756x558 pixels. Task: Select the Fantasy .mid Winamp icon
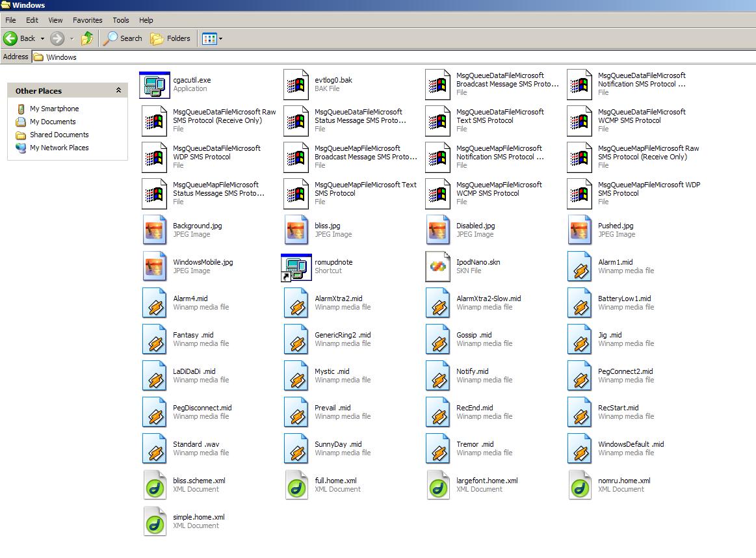coord(154,339)
